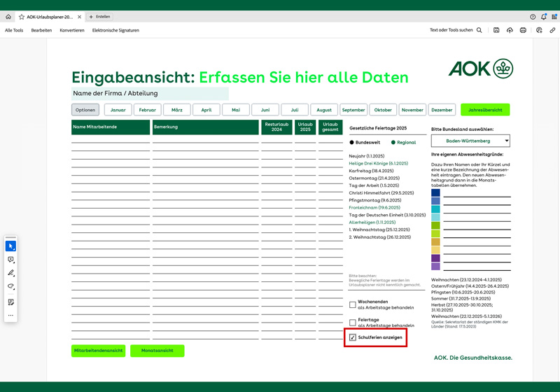
Task: Save the document with disk icon
Action: (x=496, y=30)
